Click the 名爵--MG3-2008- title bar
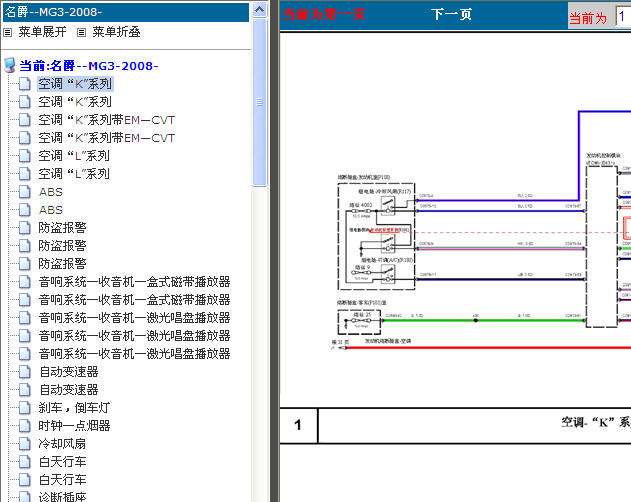 (126, 12)
